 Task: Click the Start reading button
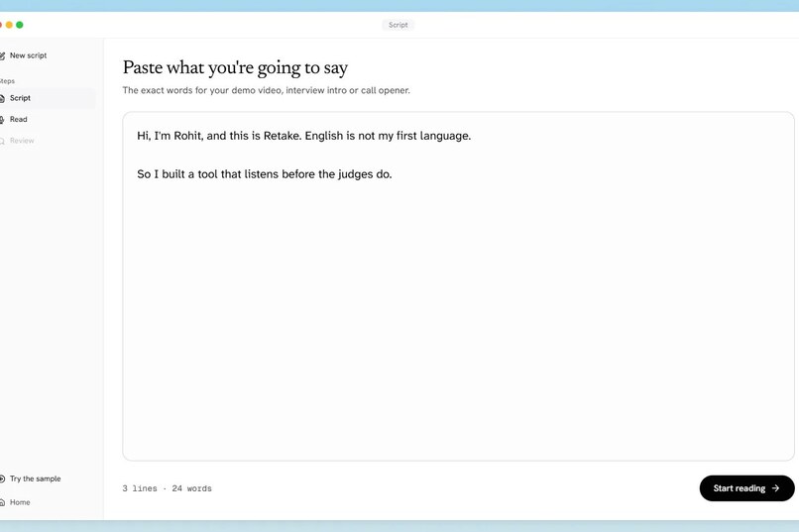(x=746, y=488)
